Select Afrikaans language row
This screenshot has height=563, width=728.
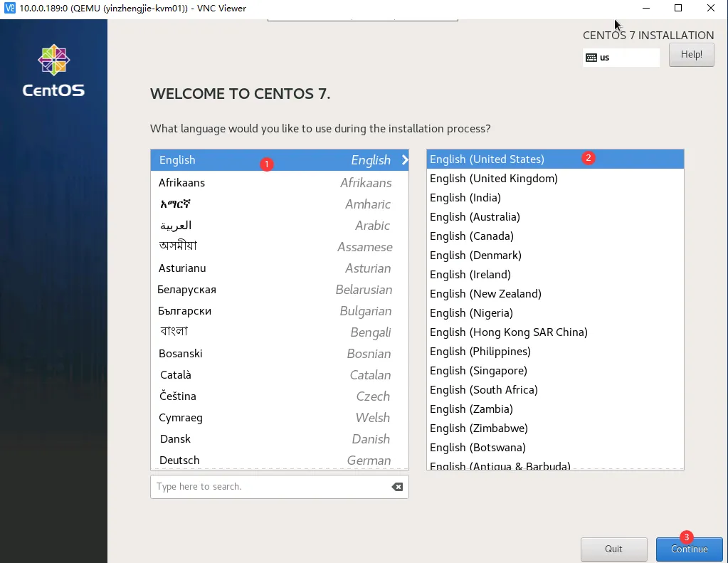280,182
